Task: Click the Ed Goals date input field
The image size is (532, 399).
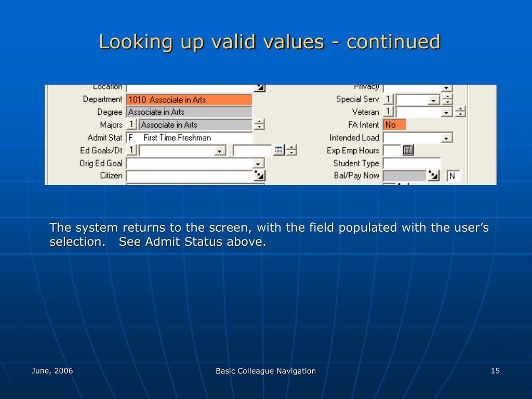Action: click(253, 150)
